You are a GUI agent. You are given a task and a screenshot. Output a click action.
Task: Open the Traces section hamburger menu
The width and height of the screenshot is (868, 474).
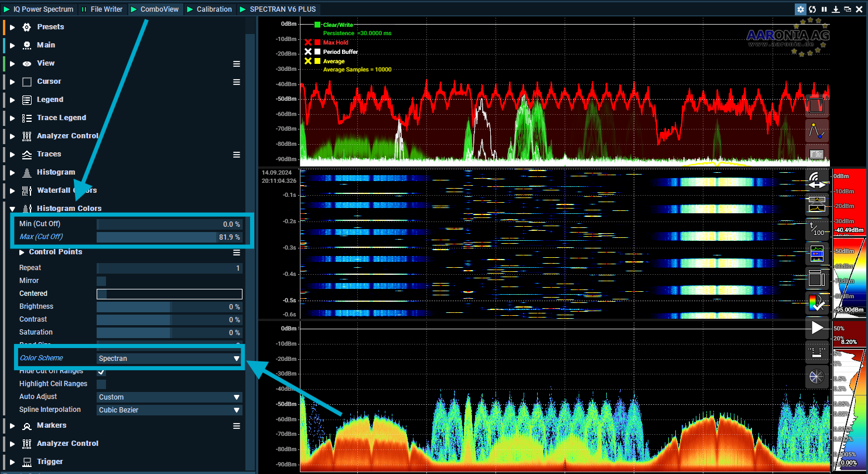(237, 155)
